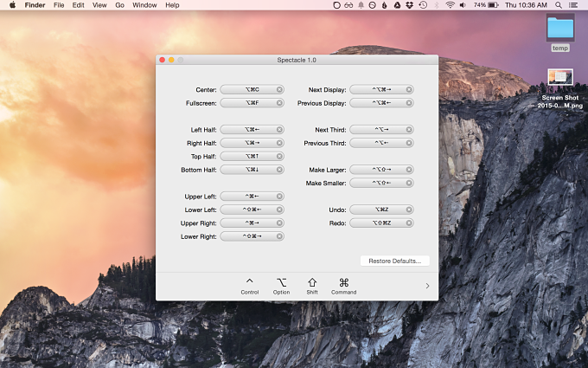The image size is (588, 368).
Task: Click the Time Machine menu bar icon
Action: pos(423,5)
